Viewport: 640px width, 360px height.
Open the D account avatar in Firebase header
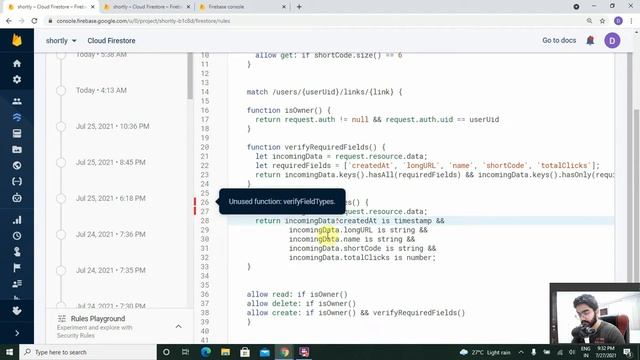612,40
